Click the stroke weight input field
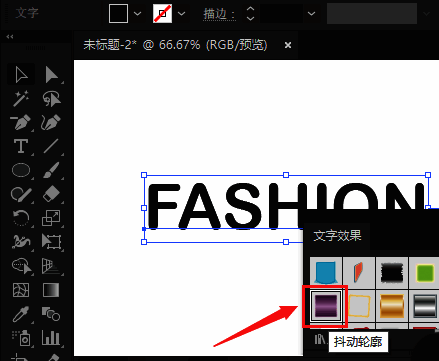439x361 pixels. [x=281, y=14]
